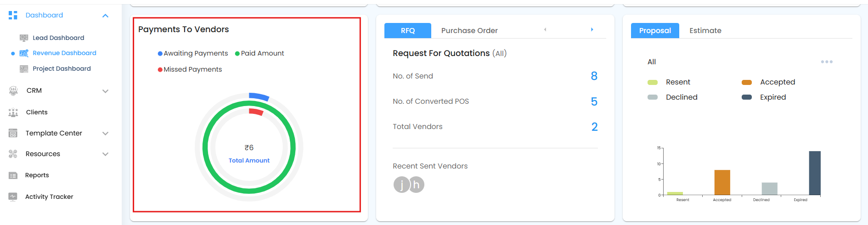Click the Clients people icon
Viewport: 868px width, 225px height.
[x=13, y=112]
